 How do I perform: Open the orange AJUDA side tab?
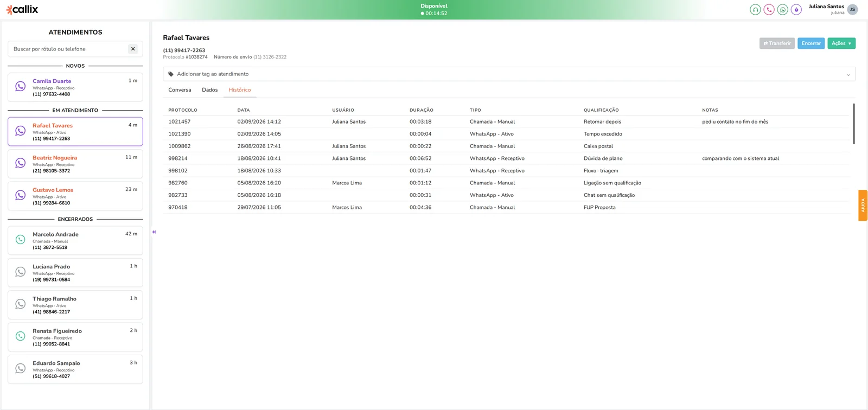pos(863,206)
